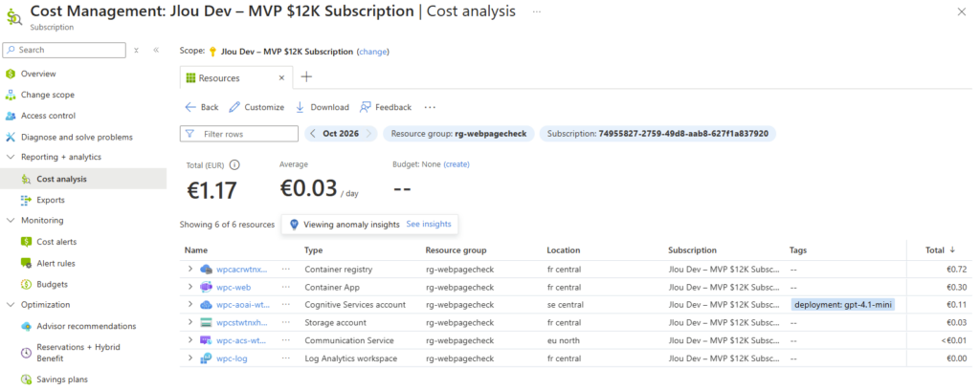Close the Cost analysis blade

[x=961, y=11]
